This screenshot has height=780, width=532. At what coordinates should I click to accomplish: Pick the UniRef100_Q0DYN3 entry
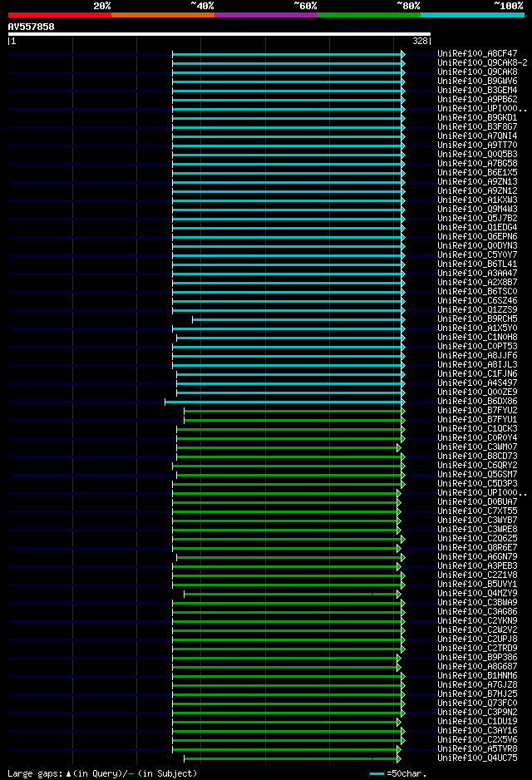(x=477, y=246)
